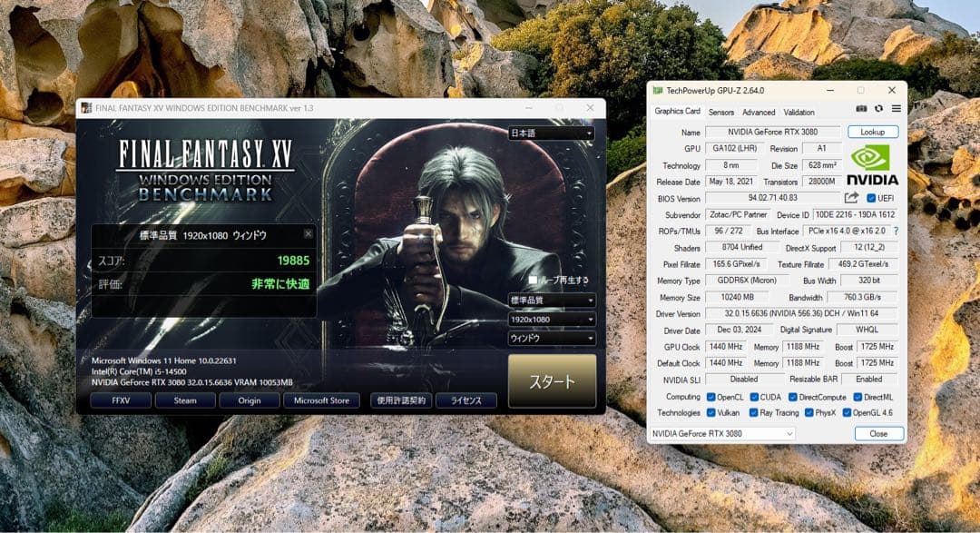Open the Advanced tab in GPU-Z

click(x=759, y=113)
